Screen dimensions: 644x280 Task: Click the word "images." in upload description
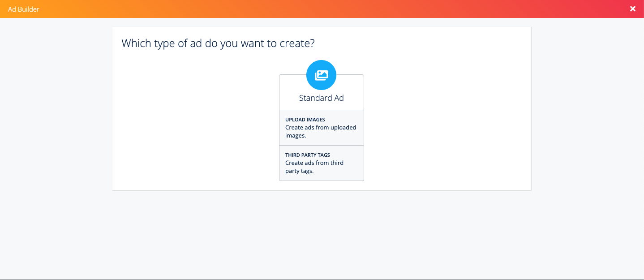(x=296, y=135)
